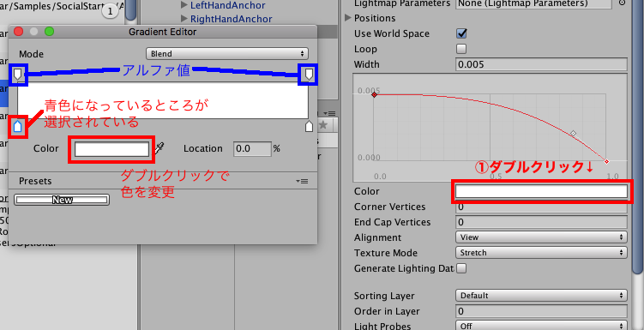Expand the LeftHandAnchor hierarchy item
This screenshot has height=330, width=644.
pos(184,5)
